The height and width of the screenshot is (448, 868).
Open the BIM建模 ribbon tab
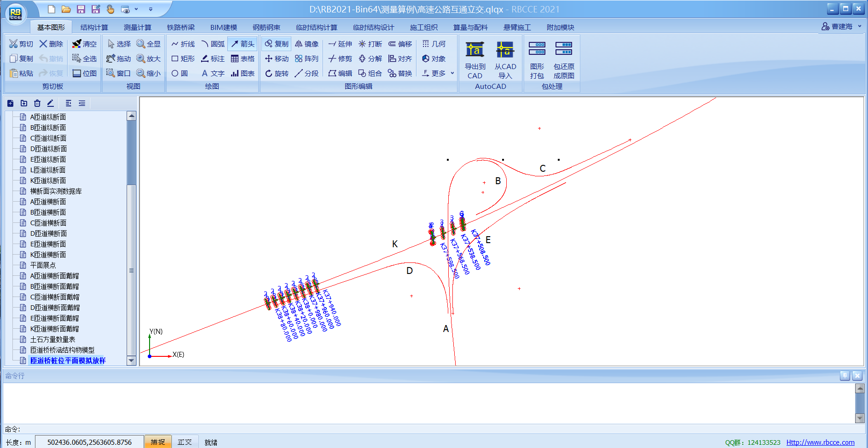tap(223, 27)
